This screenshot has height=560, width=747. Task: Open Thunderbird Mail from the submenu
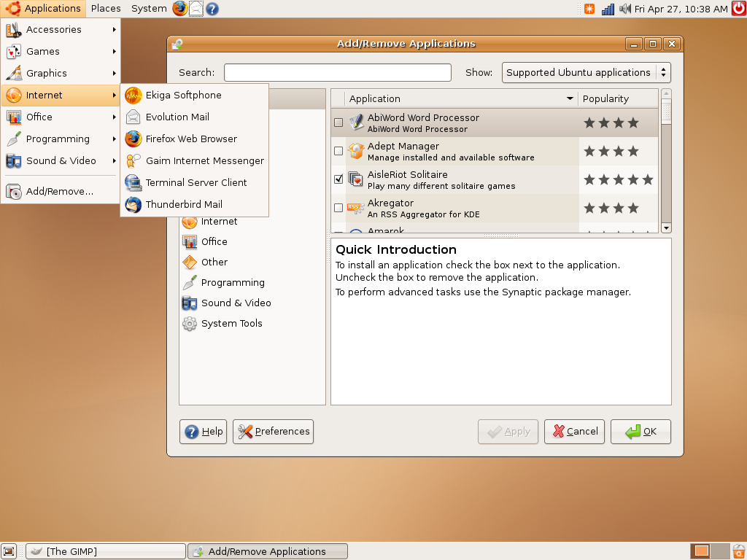coord(184,204)
